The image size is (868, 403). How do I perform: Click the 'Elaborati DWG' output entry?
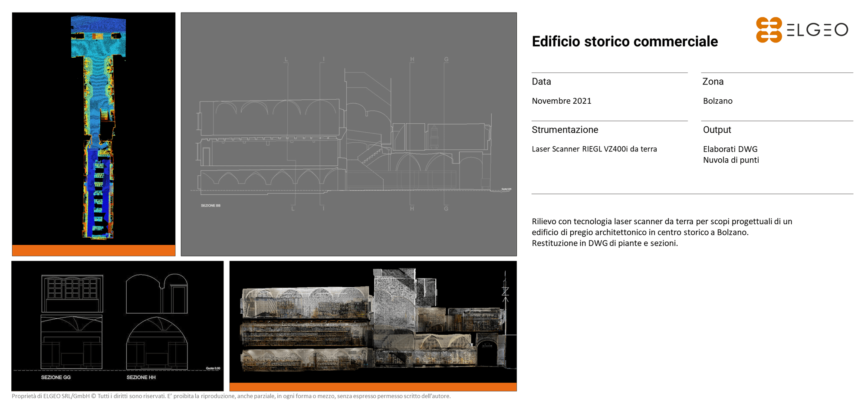pyautogui.click(x=730, y=149)
